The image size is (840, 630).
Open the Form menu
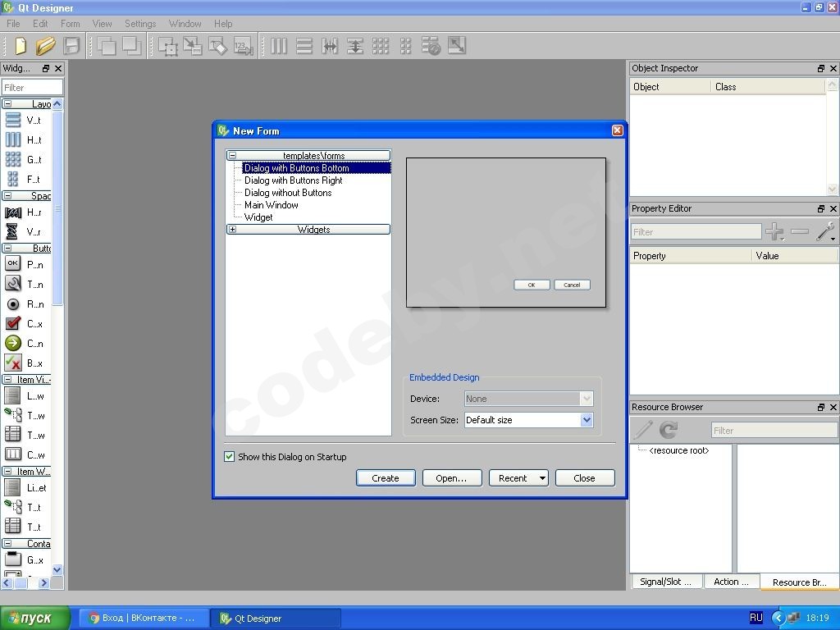click(x=71, y=24)
